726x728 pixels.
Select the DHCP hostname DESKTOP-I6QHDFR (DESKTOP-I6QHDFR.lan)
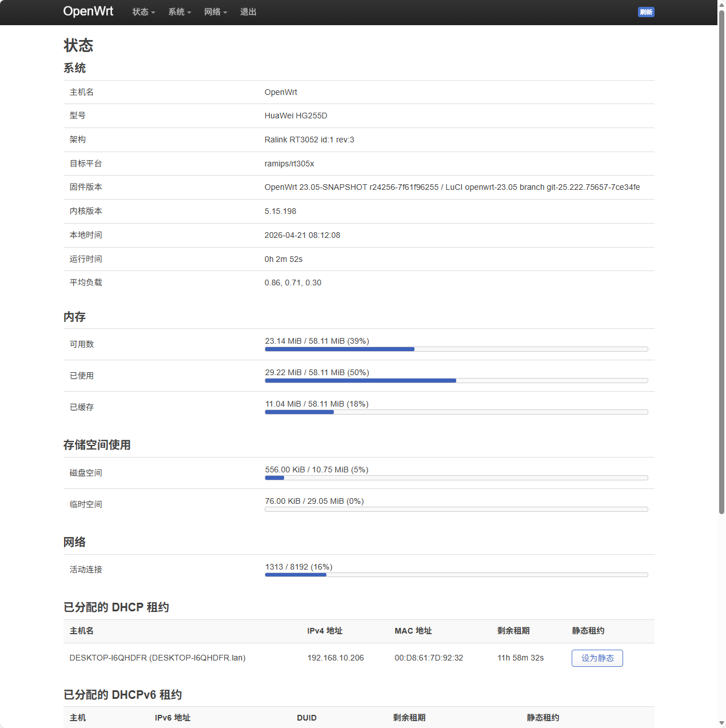pyautogui.click(x=158, y=658)
